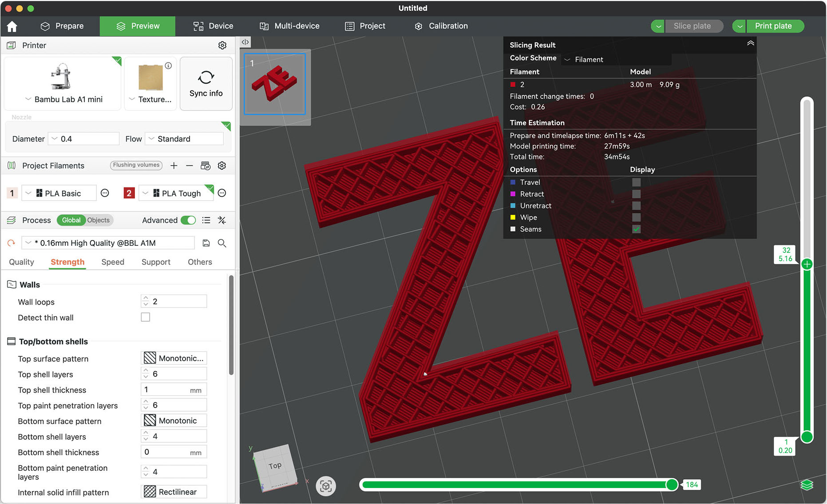The width and height of the screenshot is (827, 504).
Task: Open the Support settings tab
Action: pos(156,262)
